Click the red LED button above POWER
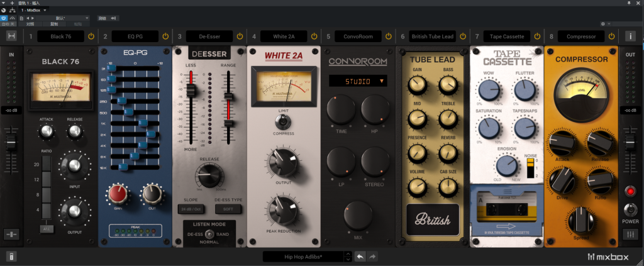The image size is (644, 266). 630,191
